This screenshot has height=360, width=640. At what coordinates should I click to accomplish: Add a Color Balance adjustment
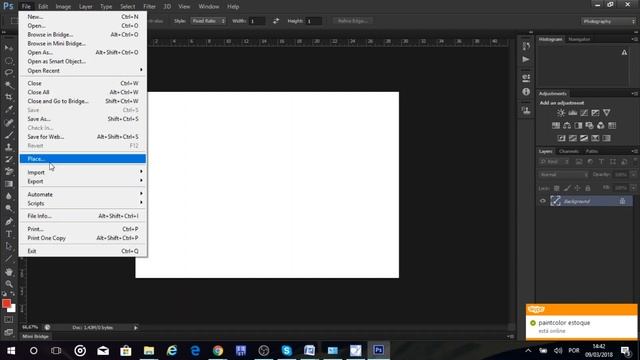coord(567,125)
